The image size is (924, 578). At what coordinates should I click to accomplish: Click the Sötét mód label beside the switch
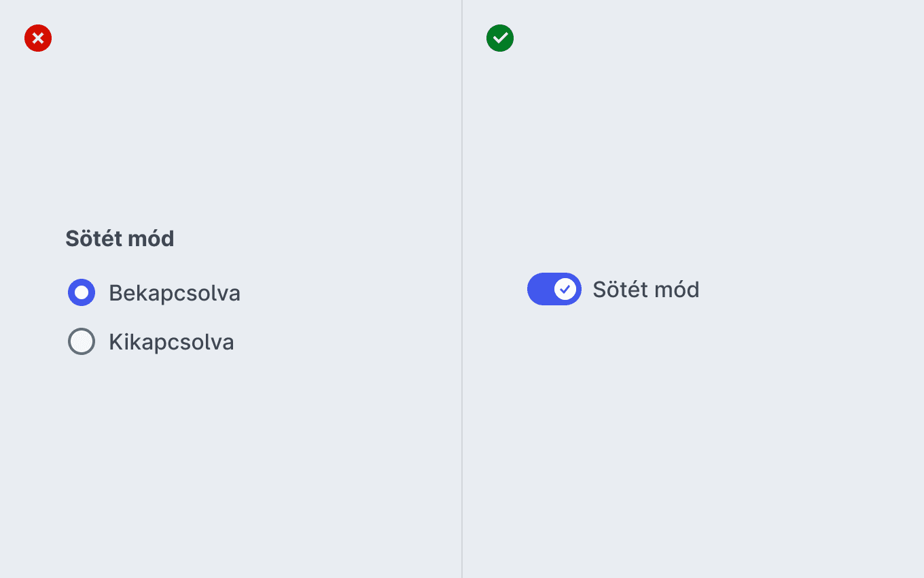tap(646, 290)
